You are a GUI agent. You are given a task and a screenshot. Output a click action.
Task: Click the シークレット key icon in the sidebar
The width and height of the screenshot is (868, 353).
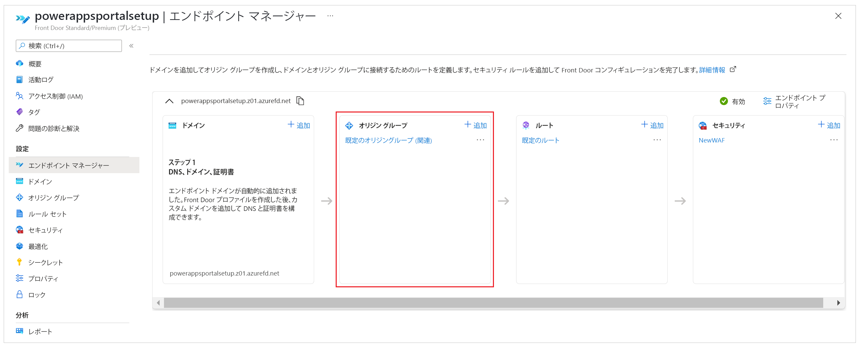click(20, 262)
